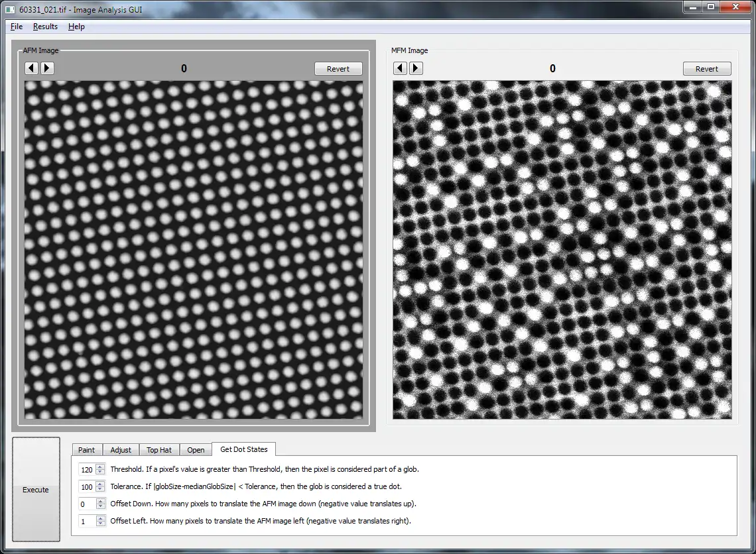Select the Get Dot States tab
Image resolution: width=756 pixels, height=554 pixels.
(244, 449)
